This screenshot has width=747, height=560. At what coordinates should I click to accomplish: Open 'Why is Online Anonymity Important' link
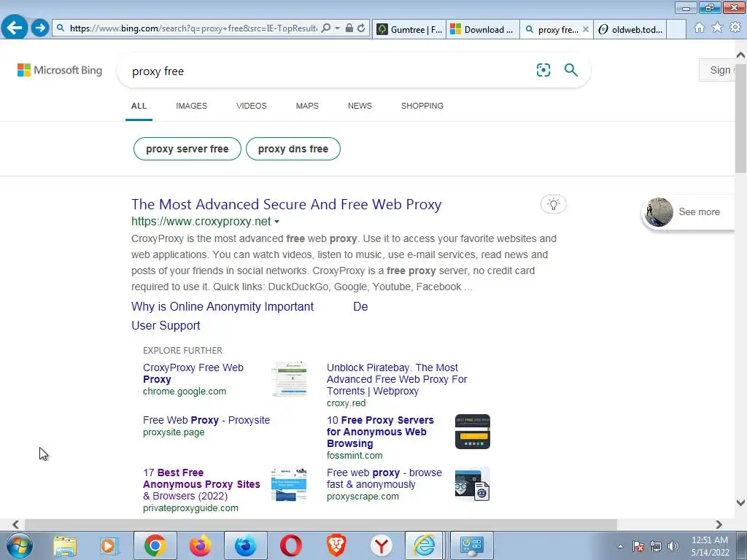[x=222, y=307]
